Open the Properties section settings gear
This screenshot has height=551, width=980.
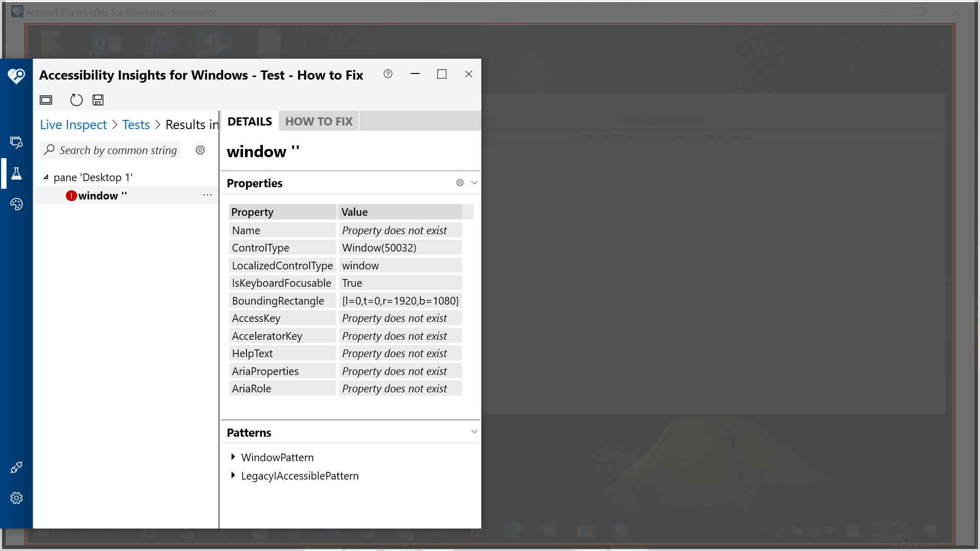pos(460,183)
